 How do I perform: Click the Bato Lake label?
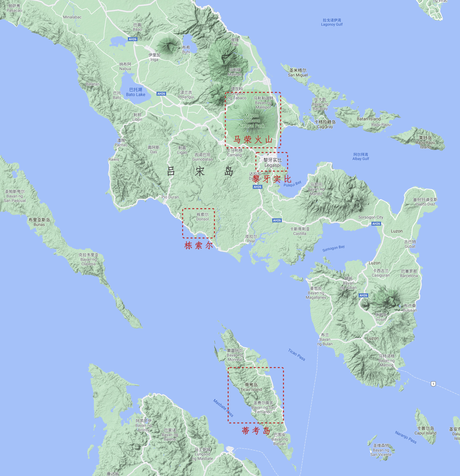click(x=136, y=92)
